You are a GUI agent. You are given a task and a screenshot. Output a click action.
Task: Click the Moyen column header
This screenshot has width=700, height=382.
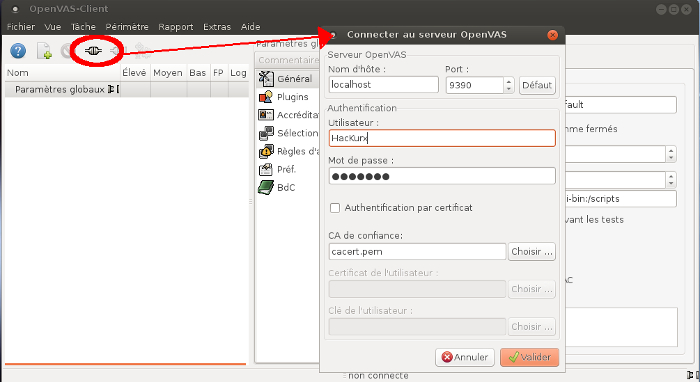168,73
